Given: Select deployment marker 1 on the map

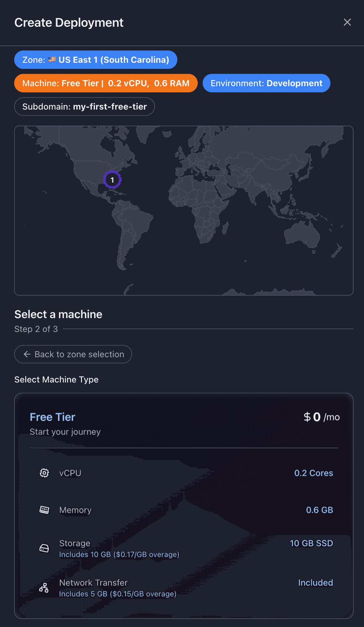Looking at the screenshot, I should (113, 180).
